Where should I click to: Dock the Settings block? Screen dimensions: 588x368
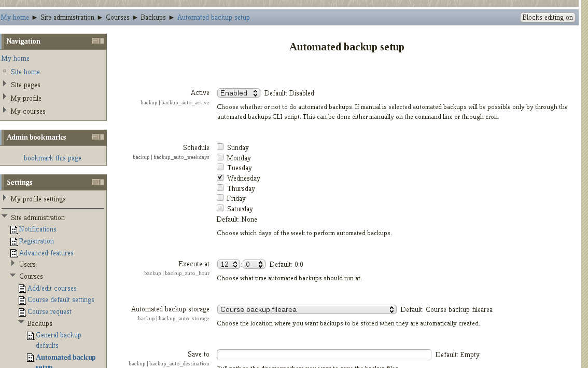tap(102, 182)
